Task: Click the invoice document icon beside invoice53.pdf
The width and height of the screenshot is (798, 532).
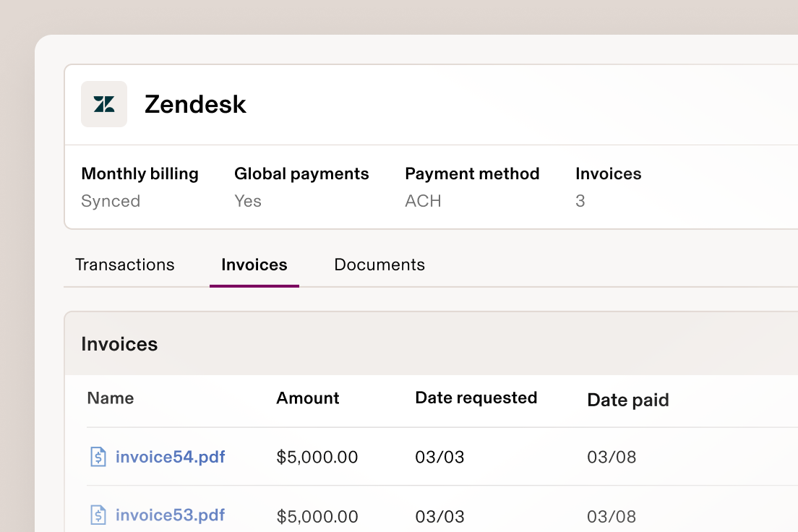Action: [99, 515]
